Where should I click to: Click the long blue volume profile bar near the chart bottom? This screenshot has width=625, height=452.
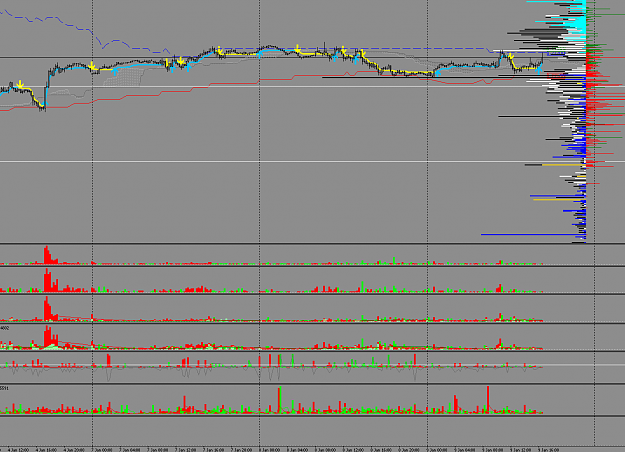533,234
